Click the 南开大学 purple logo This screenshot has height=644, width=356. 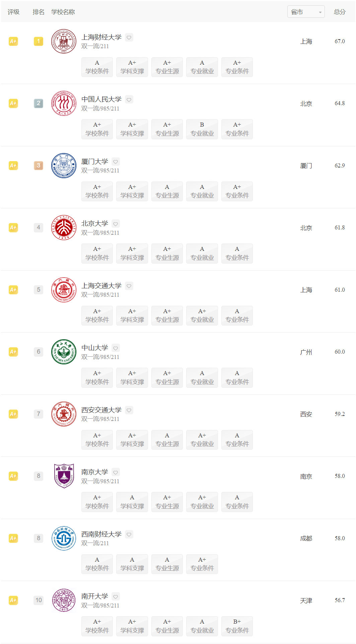tap(64, 600)
